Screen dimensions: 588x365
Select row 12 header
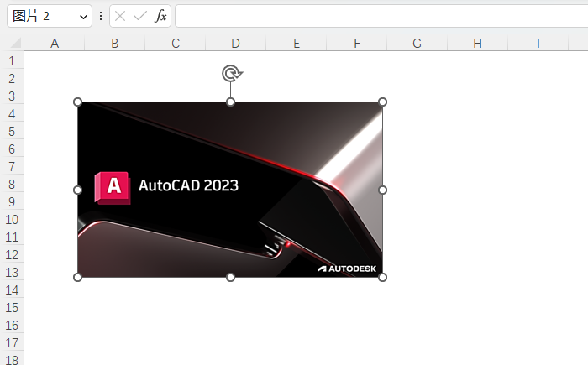[12, 254]
